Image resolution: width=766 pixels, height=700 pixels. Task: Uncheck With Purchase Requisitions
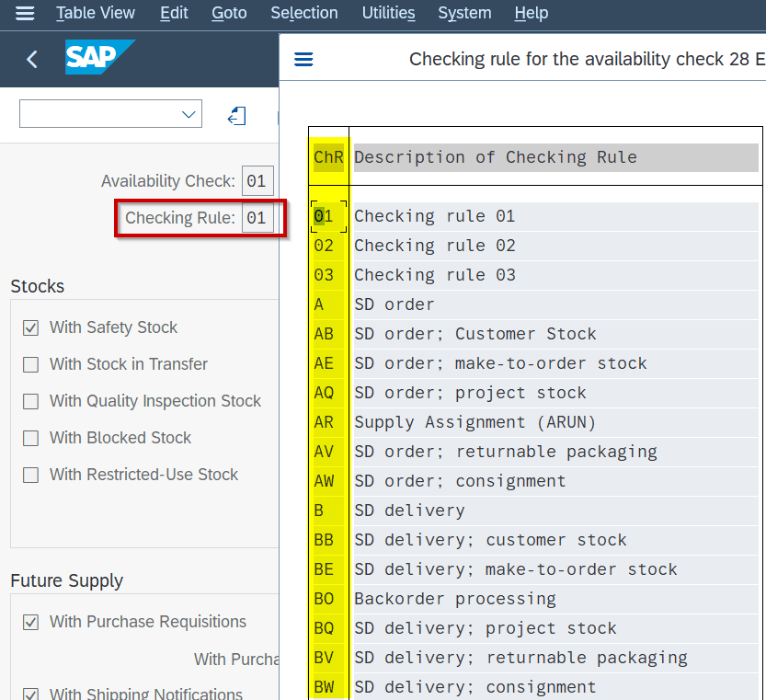[x=30, y=623]
